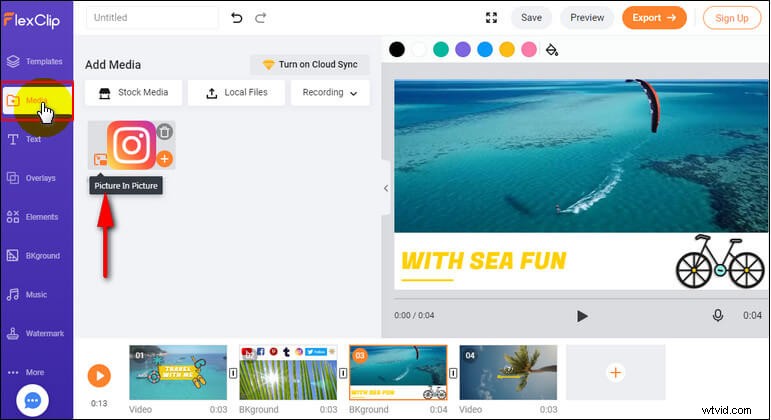Select the WITH SEA FUN text

484,261
